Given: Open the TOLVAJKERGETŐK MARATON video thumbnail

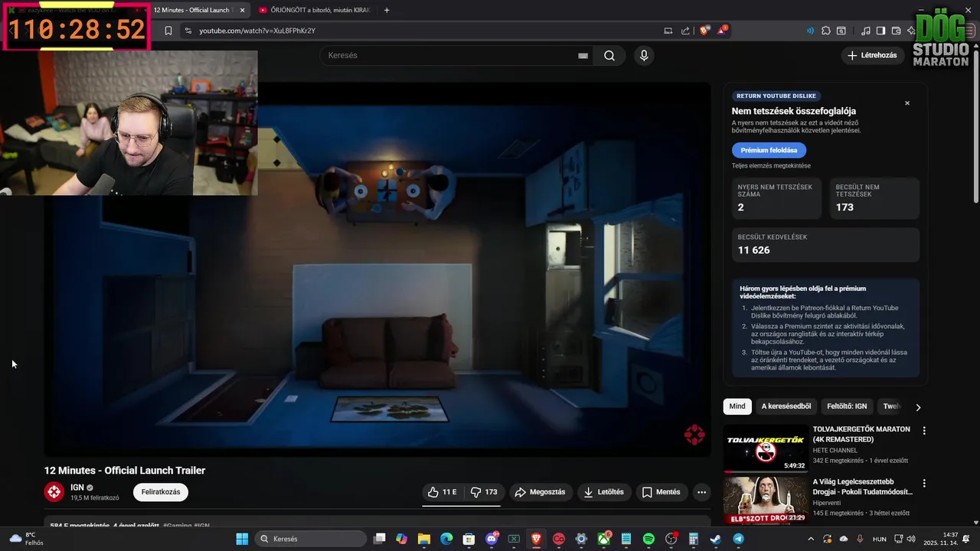Looking at the screenshot, I should click(766, 448).
